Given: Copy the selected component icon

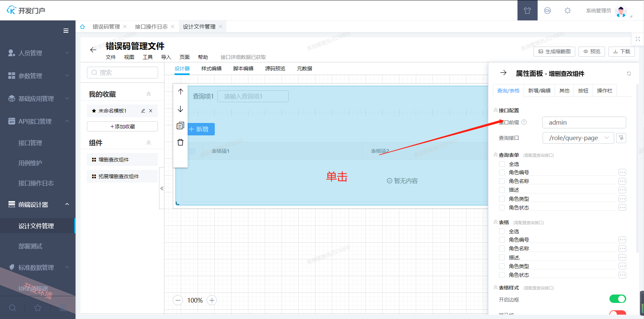Looking at the screenshot, I should [x=181, y=126].
